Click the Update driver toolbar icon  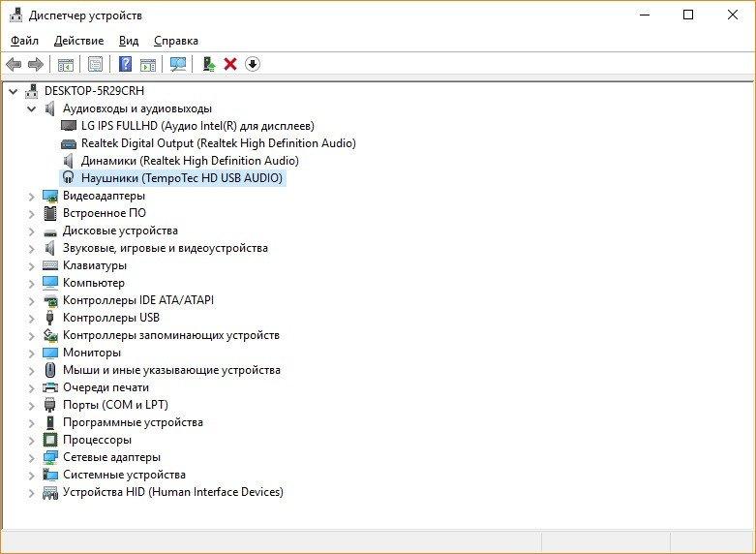pyautogui.click(x=208, y=64)
